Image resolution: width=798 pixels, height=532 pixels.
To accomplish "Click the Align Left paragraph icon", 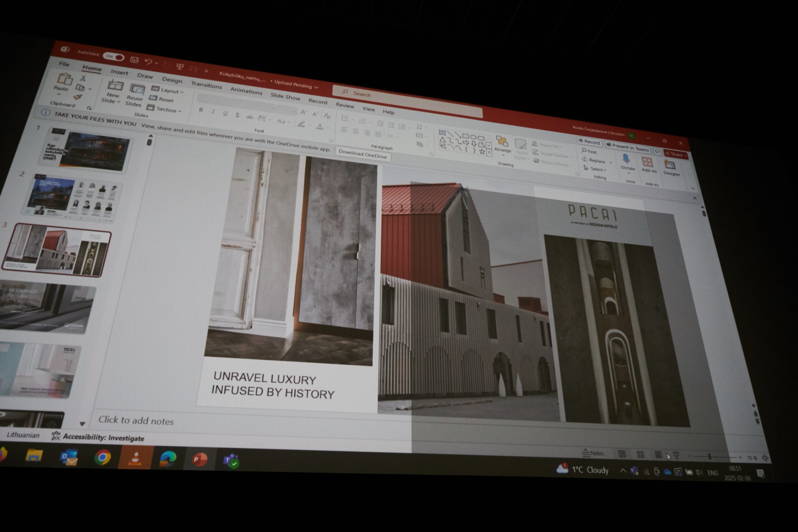I will (x=344, y=130).
